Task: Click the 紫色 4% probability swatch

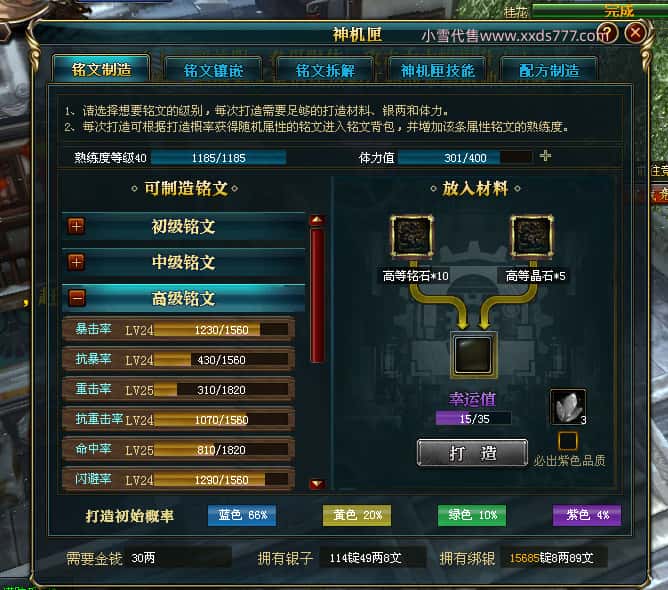Action: pyautogui.click(x=587, y=515)
